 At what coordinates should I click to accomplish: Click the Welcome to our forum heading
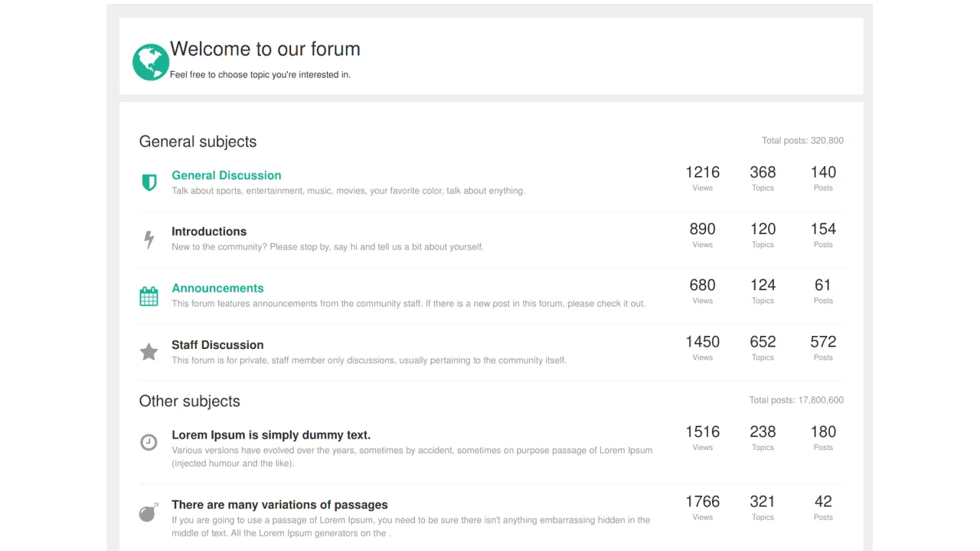coord(265,49)
